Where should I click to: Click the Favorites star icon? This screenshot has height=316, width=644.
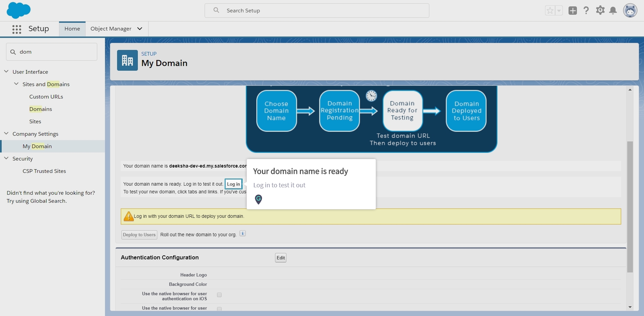coord(550,11)
